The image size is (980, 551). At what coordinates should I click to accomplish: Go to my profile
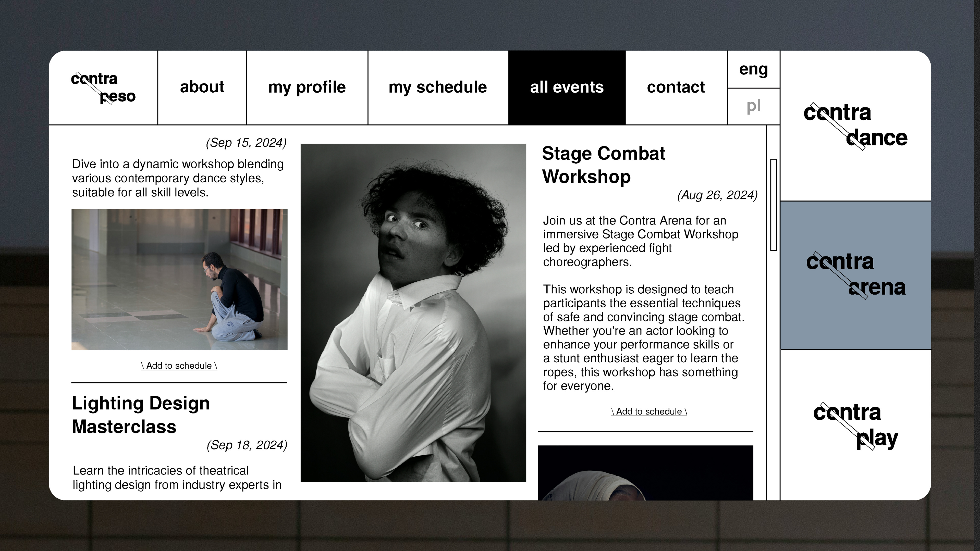(x=307, y=87)
